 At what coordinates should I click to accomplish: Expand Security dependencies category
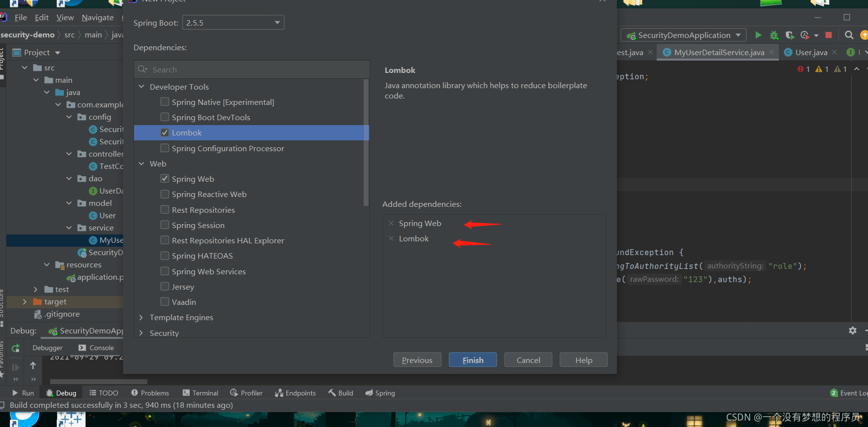(141, 333)
